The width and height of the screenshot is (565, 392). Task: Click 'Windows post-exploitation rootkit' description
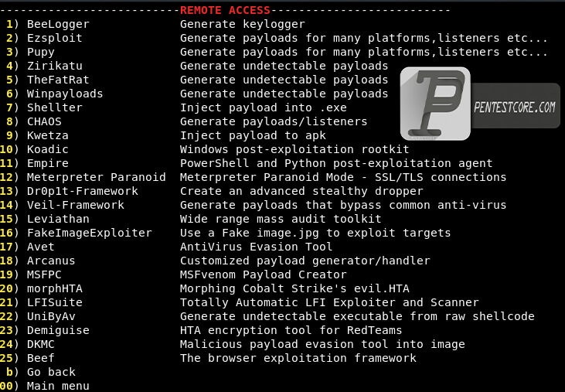point(294,149)
